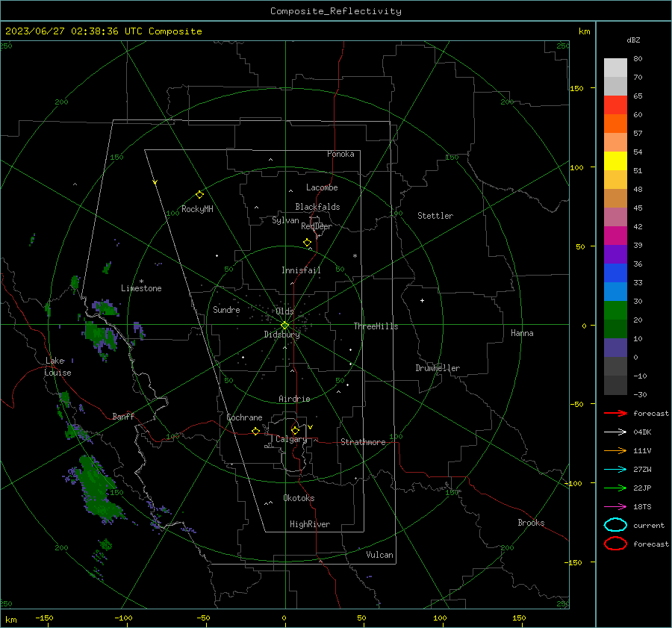Click the Sundre town label
Image resolution: width=672 pixels, height=628 pixels.
[226, 309]
